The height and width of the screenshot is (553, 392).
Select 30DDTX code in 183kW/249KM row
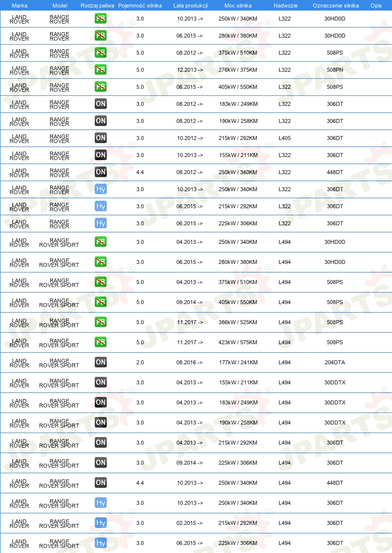pyautogui.click(x=335, y=402)
